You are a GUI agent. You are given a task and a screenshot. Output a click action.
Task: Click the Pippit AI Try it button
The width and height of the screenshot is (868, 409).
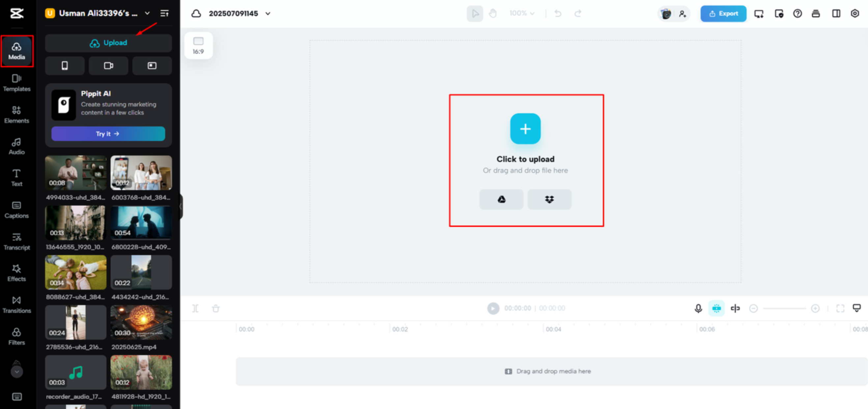point(108,134)
